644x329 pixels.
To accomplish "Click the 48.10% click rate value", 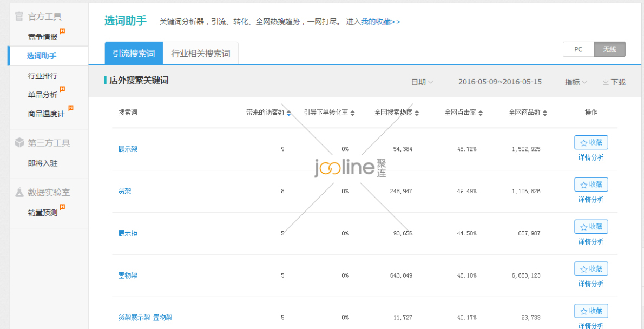I will coord(466,275).
